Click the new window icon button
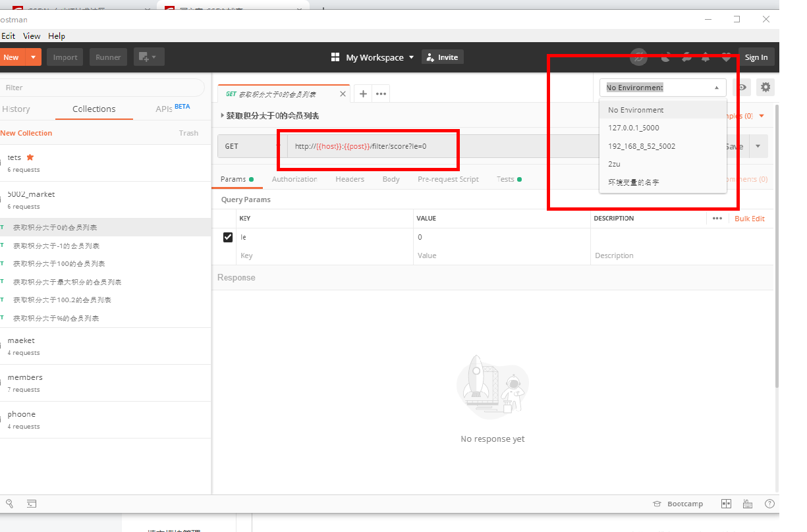 [149, 57]
